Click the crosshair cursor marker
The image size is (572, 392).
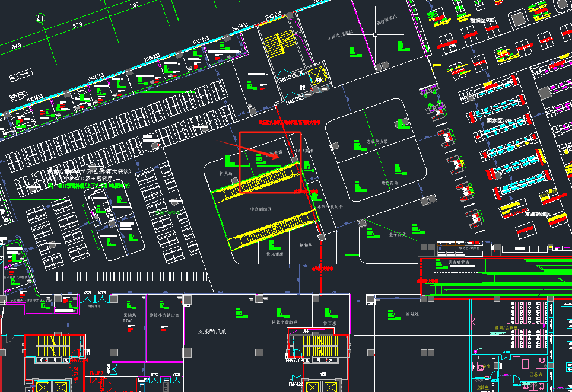[x=375, y=34]
